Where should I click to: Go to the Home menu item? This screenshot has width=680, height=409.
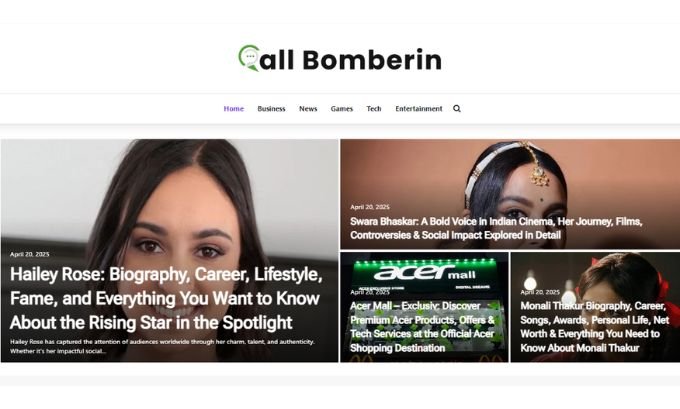234,108
